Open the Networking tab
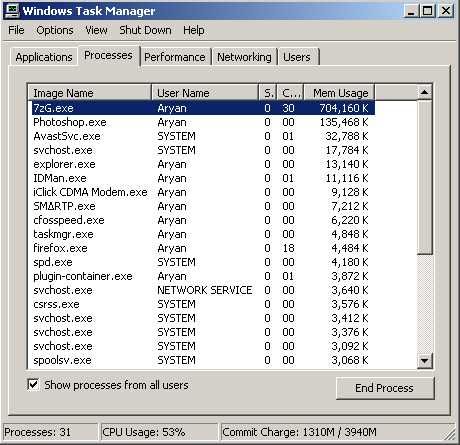Image resolution: width=460 pixels, height=445 pixels. point(244,57)
